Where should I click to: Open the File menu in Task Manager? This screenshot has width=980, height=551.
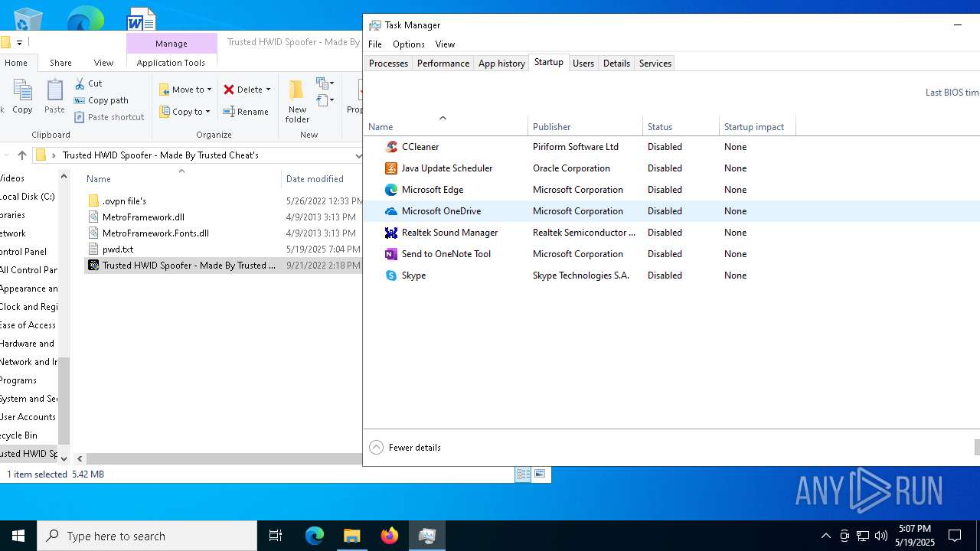click(375, 44)
